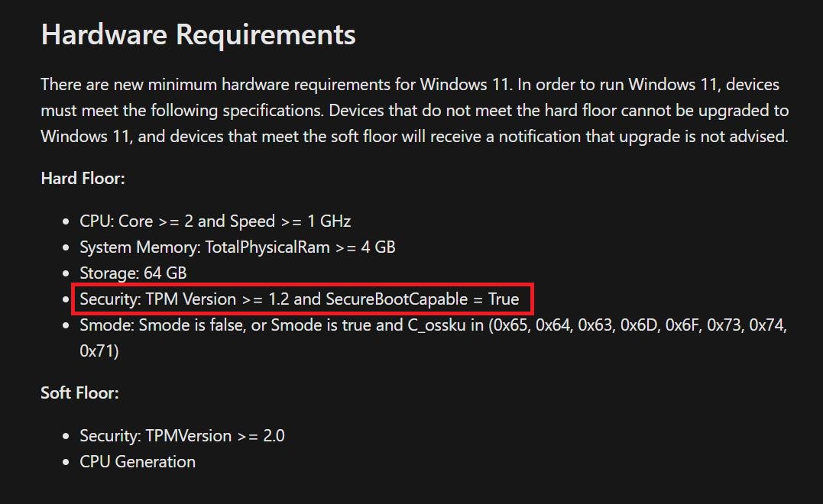Screen dimensions: 823x504
Task: Click the '4 GB' memory value
Action: tap(377, 247)
